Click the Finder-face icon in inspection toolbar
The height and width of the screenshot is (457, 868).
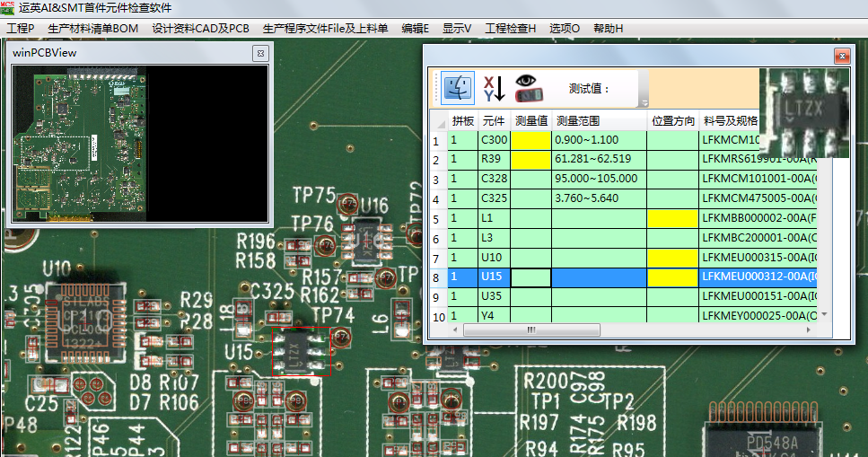pyautogui.click(x=458, y=88)
